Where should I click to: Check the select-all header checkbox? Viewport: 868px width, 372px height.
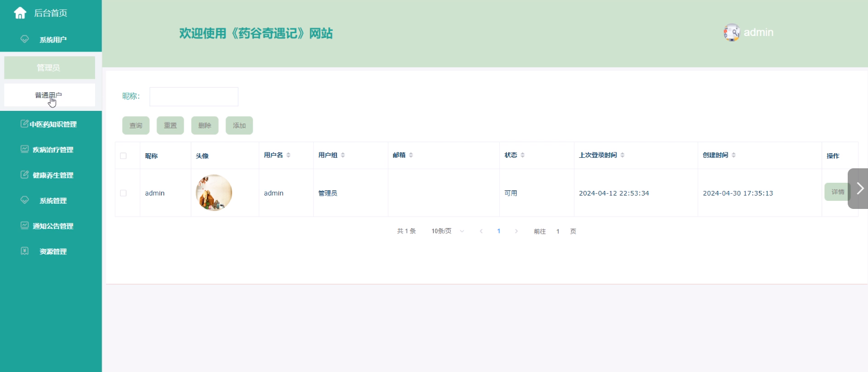tap(123, 156)
